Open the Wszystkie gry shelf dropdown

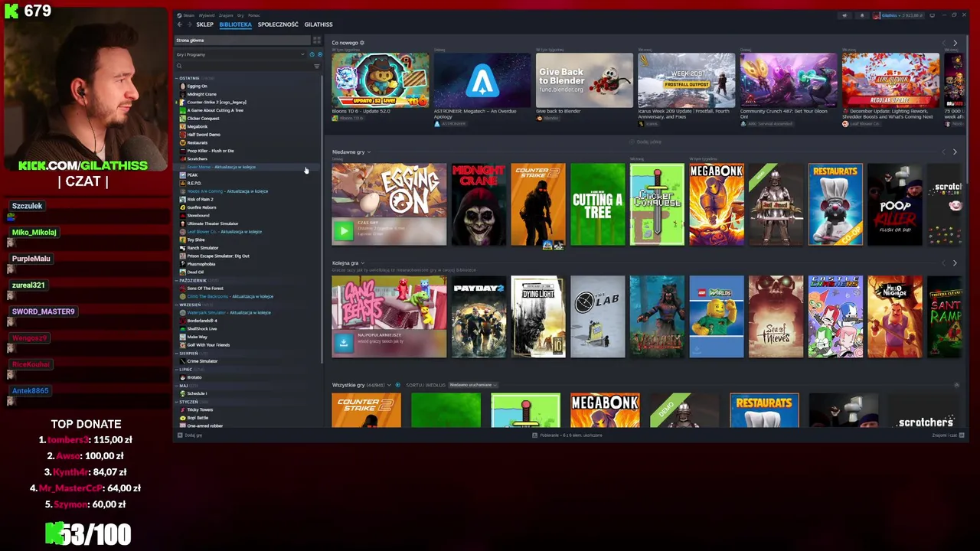(389, 385)
